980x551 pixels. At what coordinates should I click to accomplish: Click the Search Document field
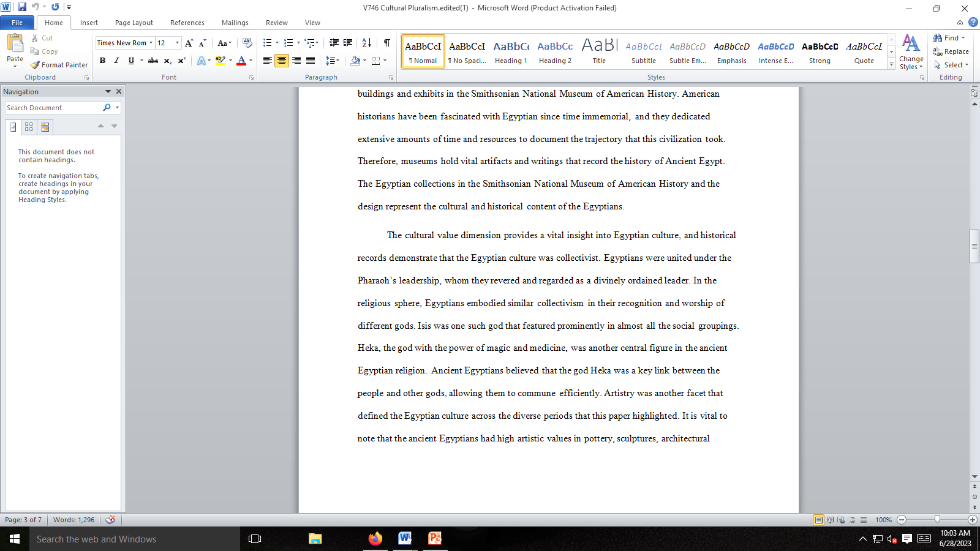click(x=54, y=108)
